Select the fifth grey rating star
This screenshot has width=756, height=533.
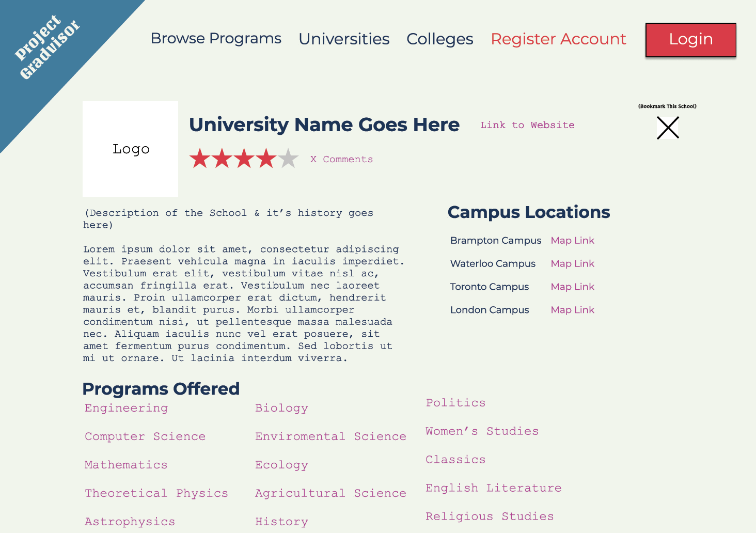(x=288, y=159)
